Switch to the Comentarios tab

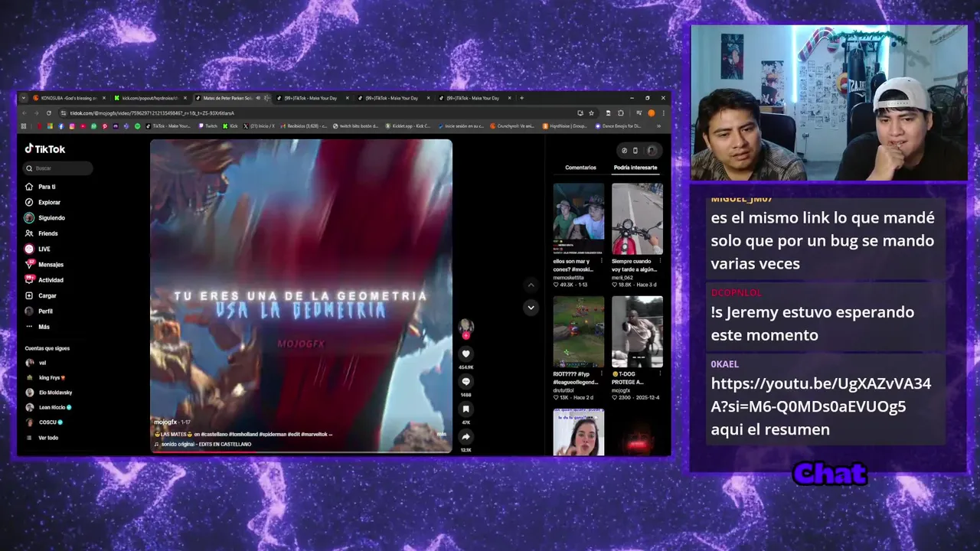click(580, 168)
